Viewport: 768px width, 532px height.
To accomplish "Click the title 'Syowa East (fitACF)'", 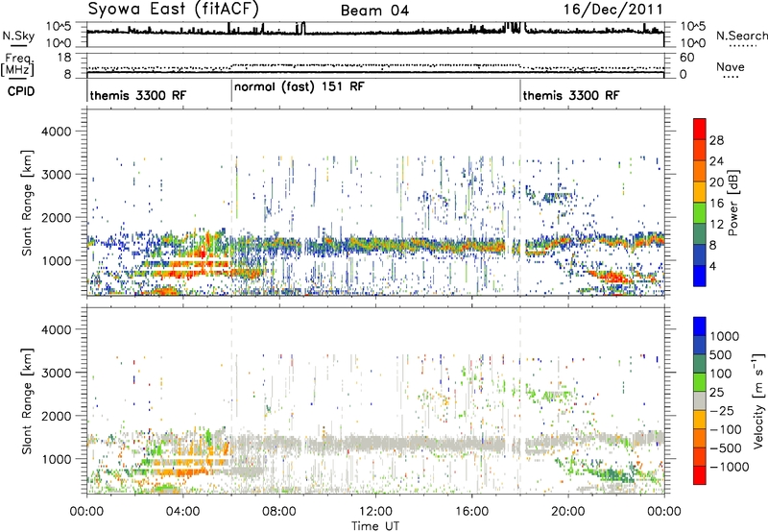I will click(174, 9).
